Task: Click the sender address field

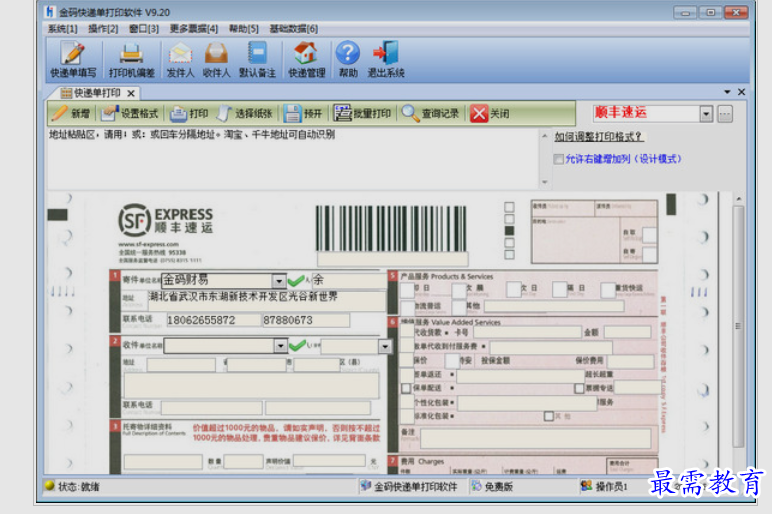Action: [266, 300]
